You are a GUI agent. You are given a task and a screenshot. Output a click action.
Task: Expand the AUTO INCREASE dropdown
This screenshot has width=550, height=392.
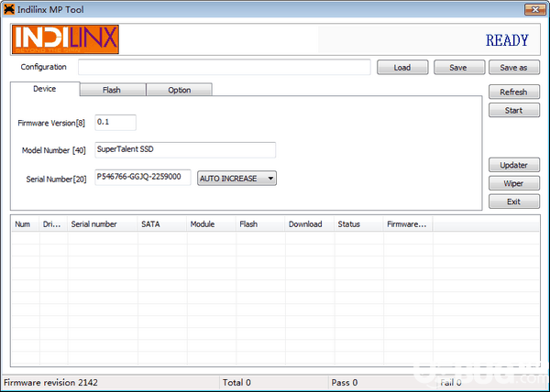pos(236,179)
